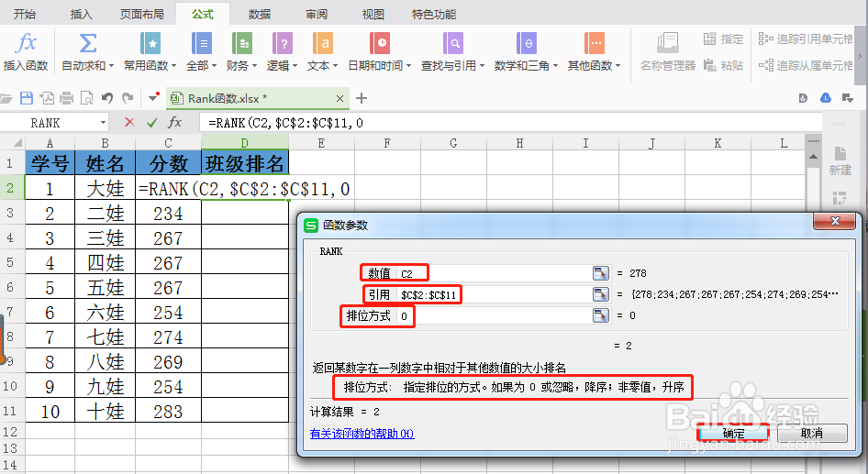Click the Select All corner of grid

[17, 143]
